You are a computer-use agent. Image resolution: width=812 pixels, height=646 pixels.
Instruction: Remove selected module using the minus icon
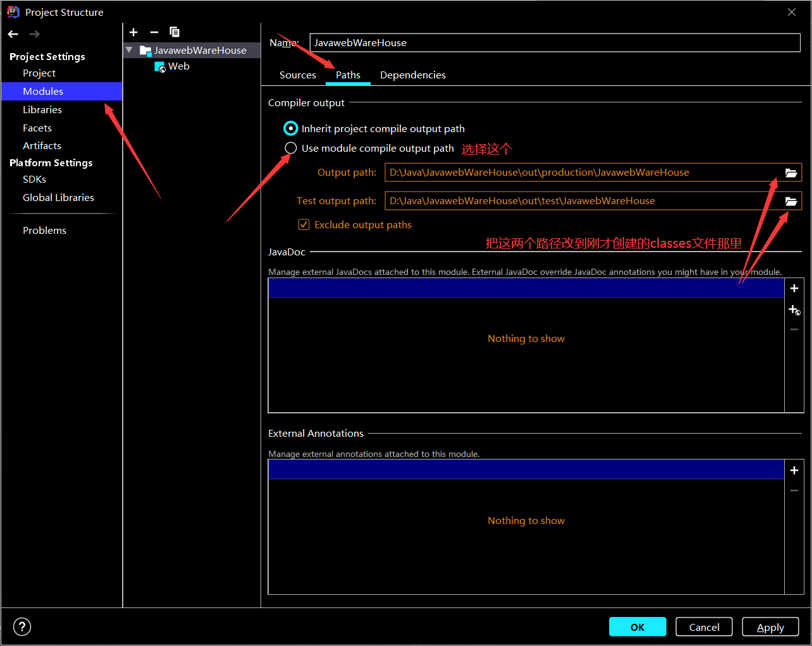pos(154,32)
